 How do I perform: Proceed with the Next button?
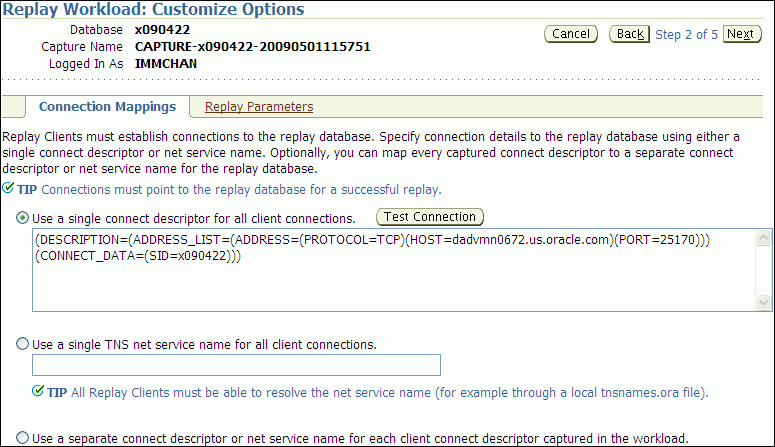(739, 34)
